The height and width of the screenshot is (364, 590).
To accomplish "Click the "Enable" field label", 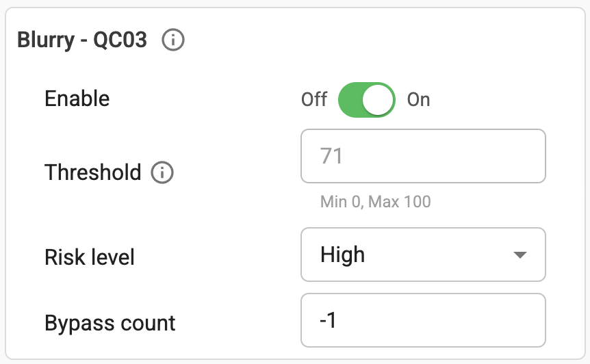I will 77,99.
